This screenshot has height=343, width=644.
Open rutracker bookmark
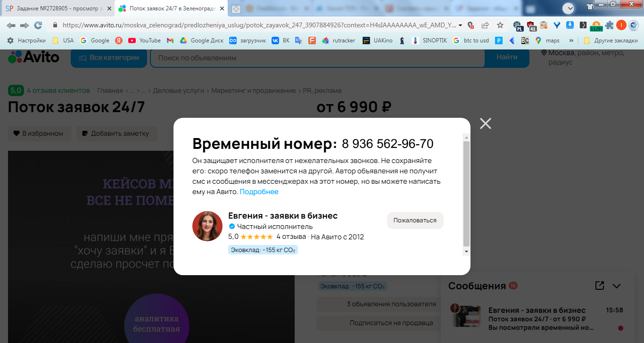[x=339, y=41]
